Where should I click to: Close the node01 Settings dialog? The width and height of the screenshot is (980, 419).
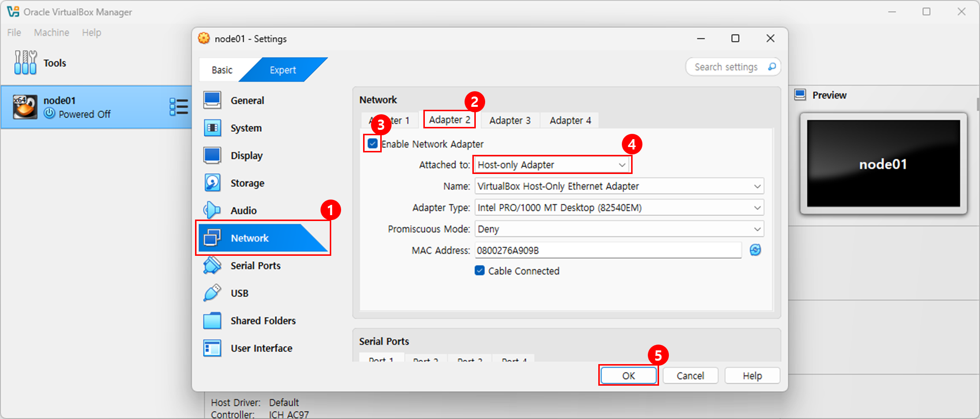[770, 38]
